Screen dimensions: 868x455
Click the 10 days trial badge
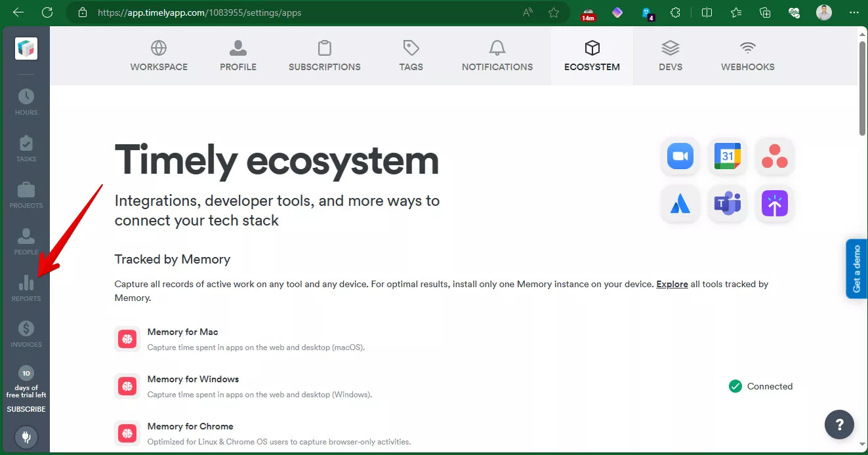coord(26,374)
